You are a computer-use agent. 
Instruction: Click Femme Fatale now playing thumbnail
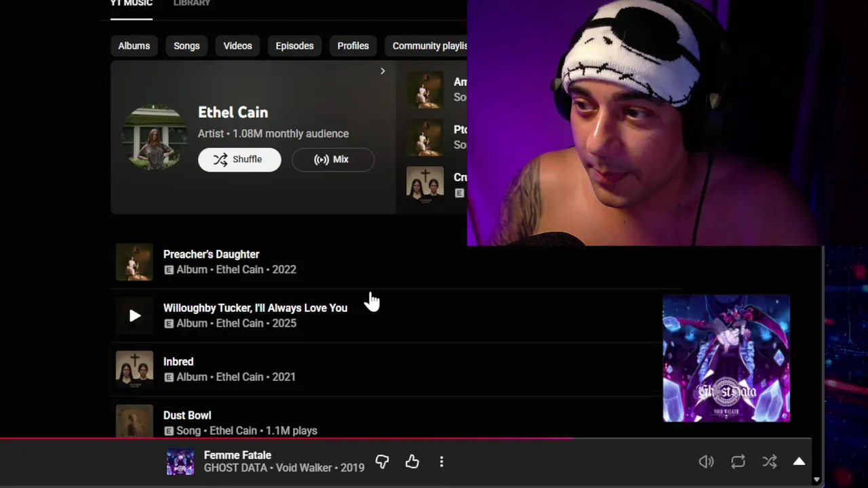[180, 462]
